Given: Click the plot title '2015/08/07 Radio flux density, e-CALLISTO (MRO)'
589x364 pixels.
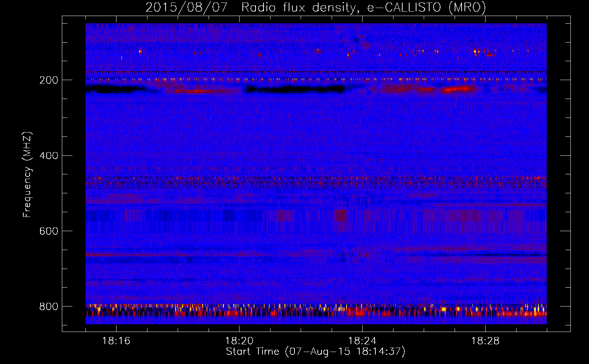Looking at the screenshot, I should pos(316,7).
